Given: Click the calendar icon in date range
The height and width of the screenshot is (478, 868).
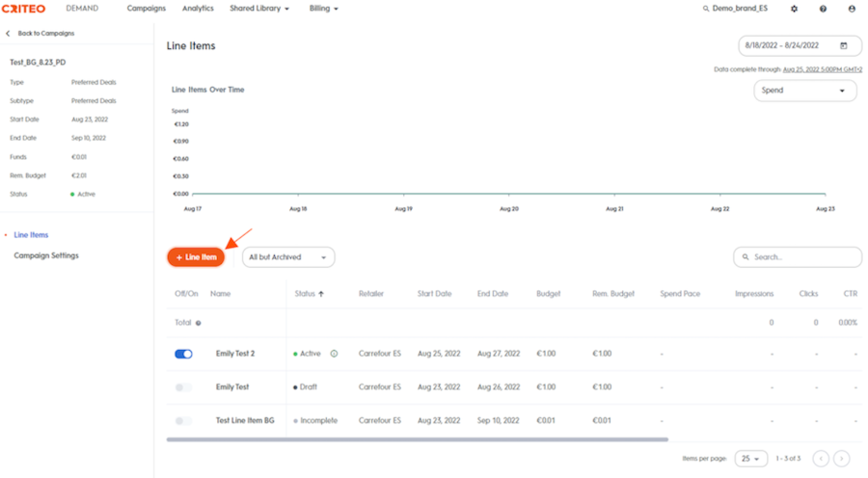Looking at the screenshot, I should 844,46.
